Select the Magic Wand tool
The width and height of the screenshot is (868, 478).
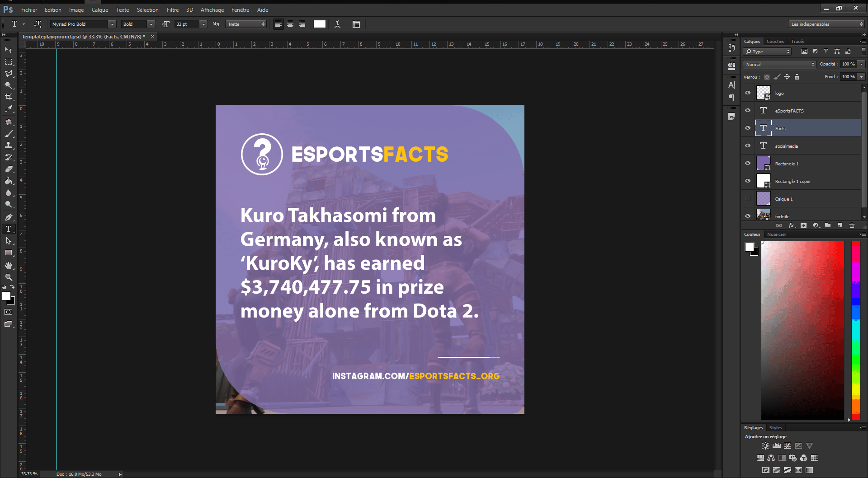pyautogui.click(x=9, y=85)
